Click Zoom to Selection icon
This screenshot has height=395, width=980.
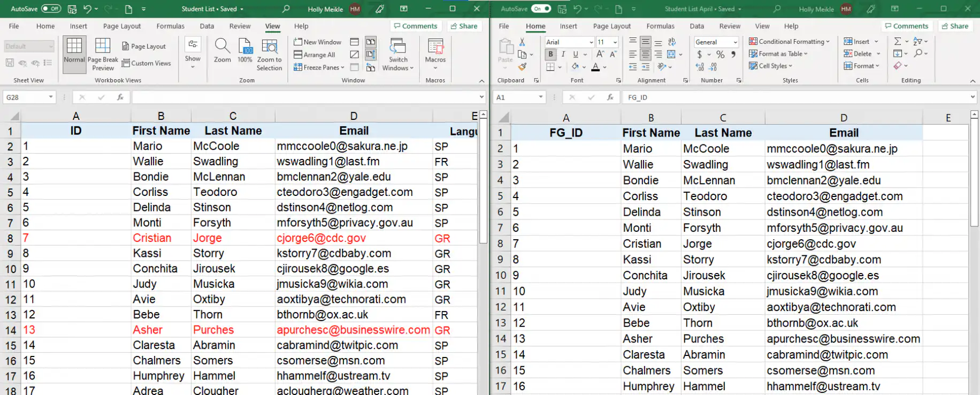pos(269,47)
